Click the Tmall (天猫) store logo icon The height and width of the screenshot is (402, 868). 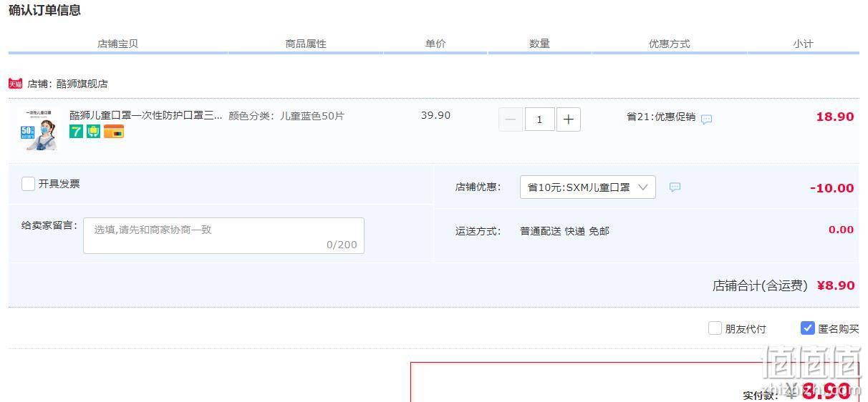pyautogui.click(x=15, y=84)
